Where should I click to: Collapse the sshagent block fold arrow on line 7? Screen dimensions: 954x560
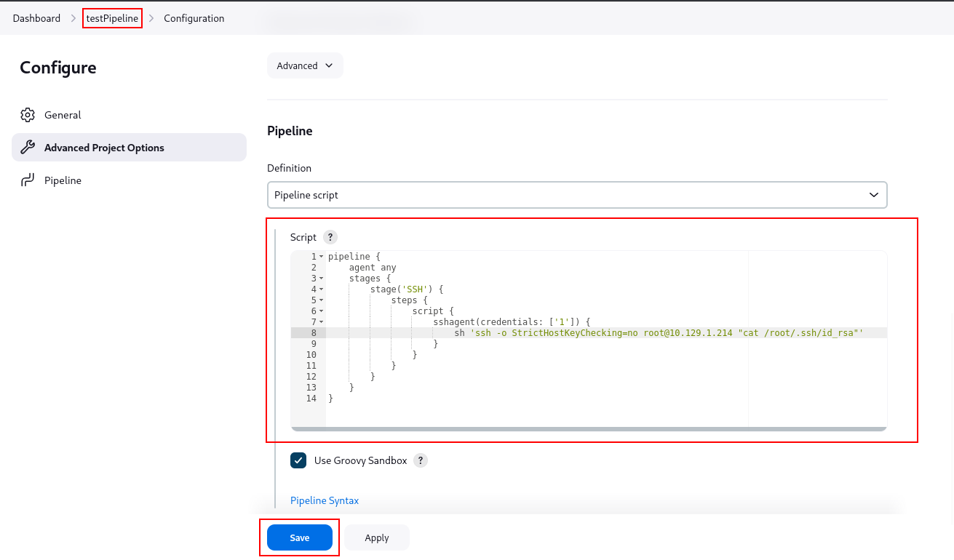322,322
